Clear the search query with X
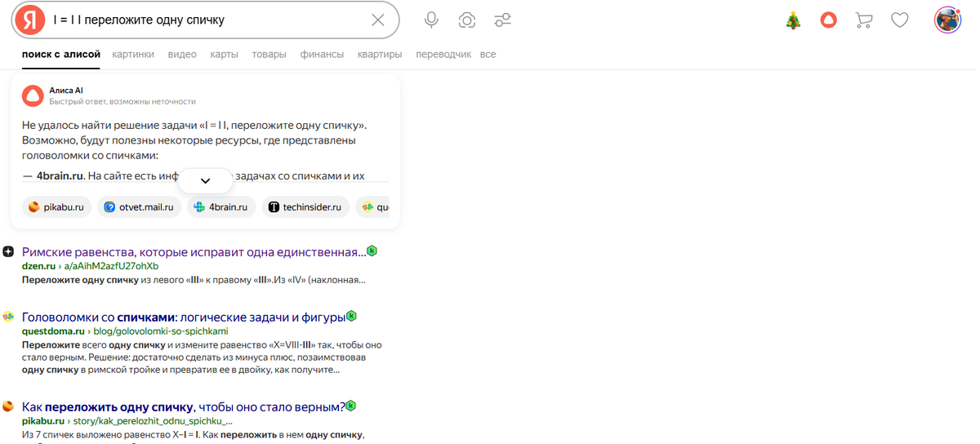This screenshot has width=980, height=444. click(378, 20)
